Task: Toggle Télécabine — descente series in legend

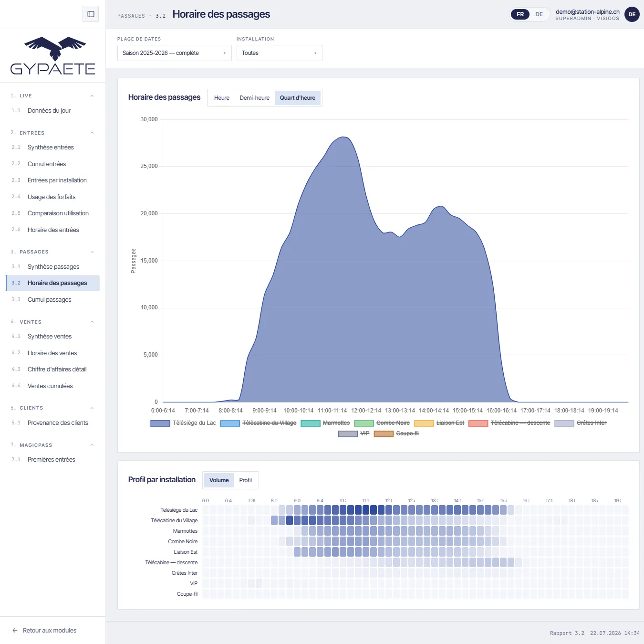Action: [x=509, y=423]
